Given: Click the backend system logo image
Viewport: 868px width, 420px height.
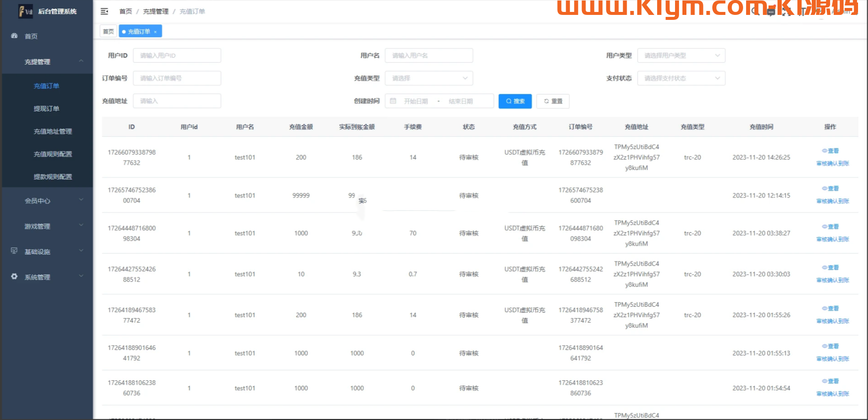Looking at the screenshot, I should click(25, 11).
